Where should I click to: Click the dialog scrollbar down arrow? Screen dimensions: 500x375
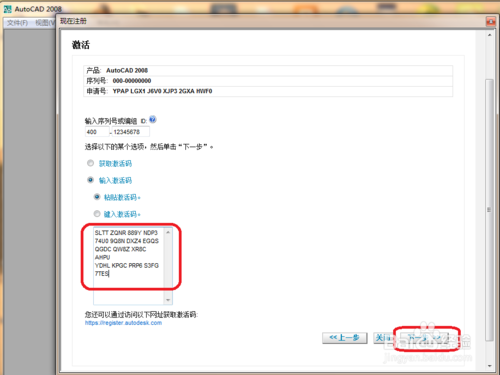pos(489,366)
